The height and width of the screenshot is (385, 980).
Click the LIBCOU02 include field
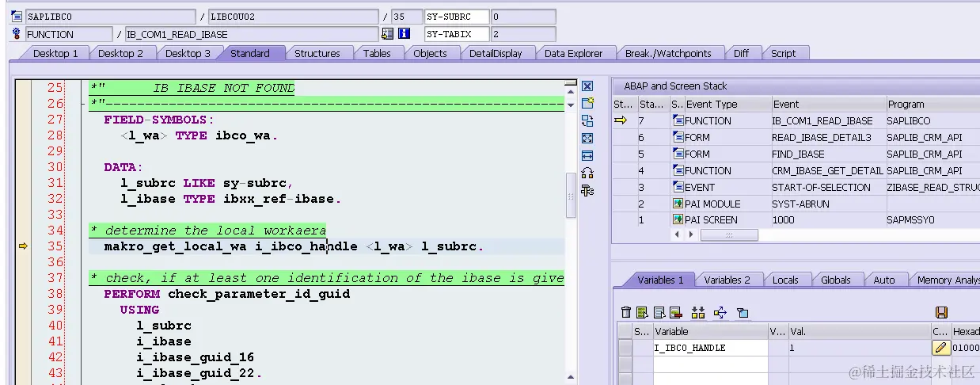coord(294,17)
